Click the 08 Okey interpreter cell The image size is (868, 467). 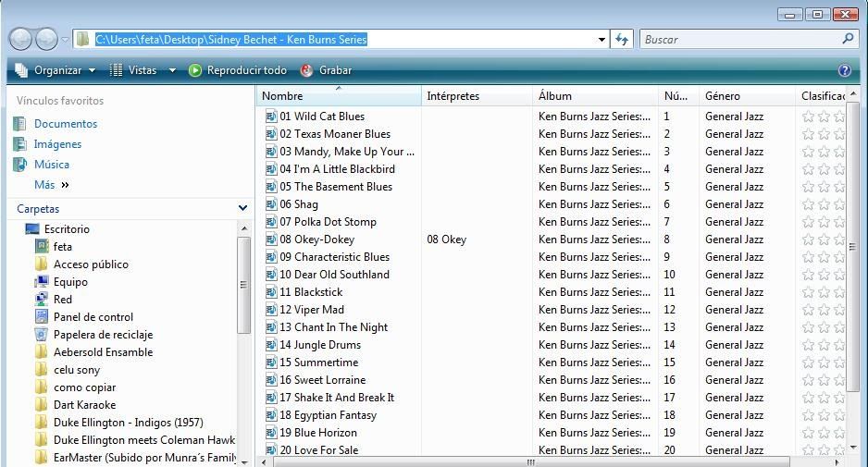coord(447,240)
